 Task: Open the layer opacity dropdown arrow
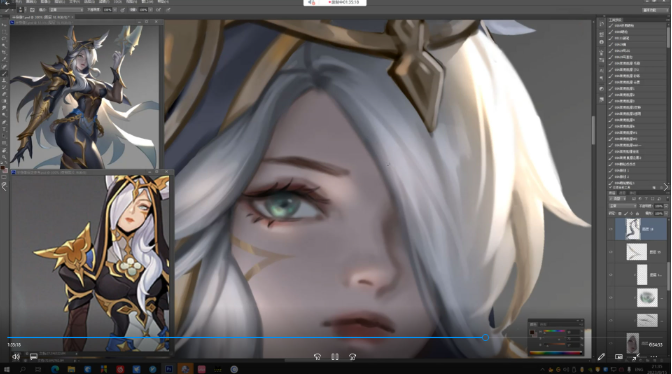(x=666, y=206)
